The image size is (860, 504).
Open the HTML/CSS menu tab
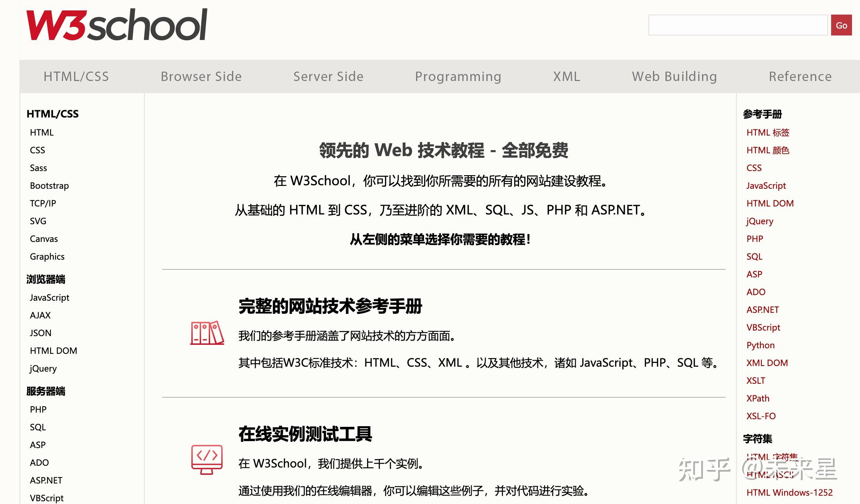(76, 76)
